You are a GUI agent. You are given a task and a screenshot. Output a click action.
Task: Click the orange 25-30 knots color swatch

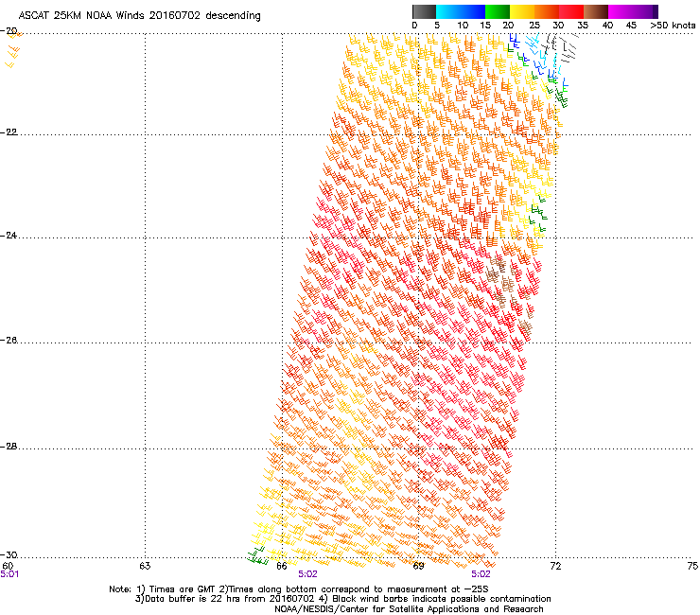547,11
